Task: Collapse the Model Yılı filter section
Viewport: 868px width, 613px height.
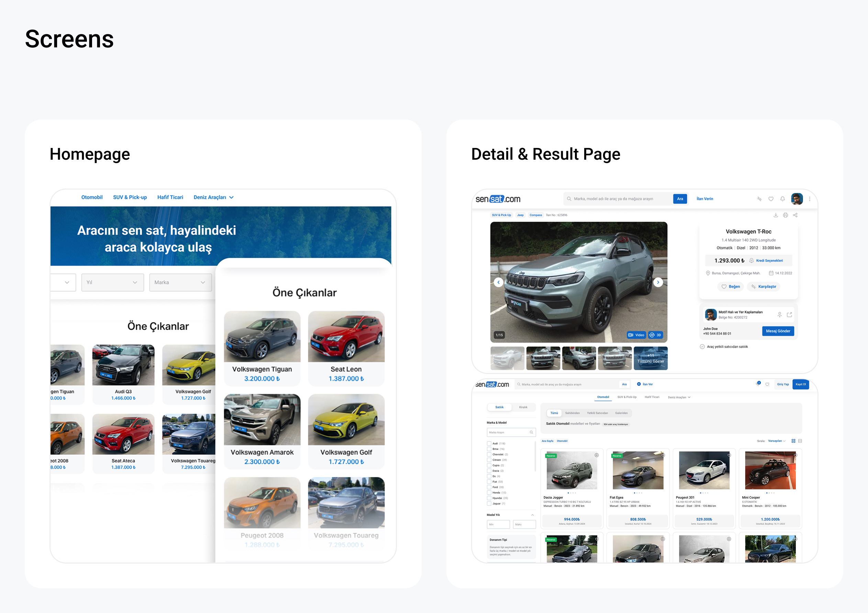Action: click(x=532, y=515)
